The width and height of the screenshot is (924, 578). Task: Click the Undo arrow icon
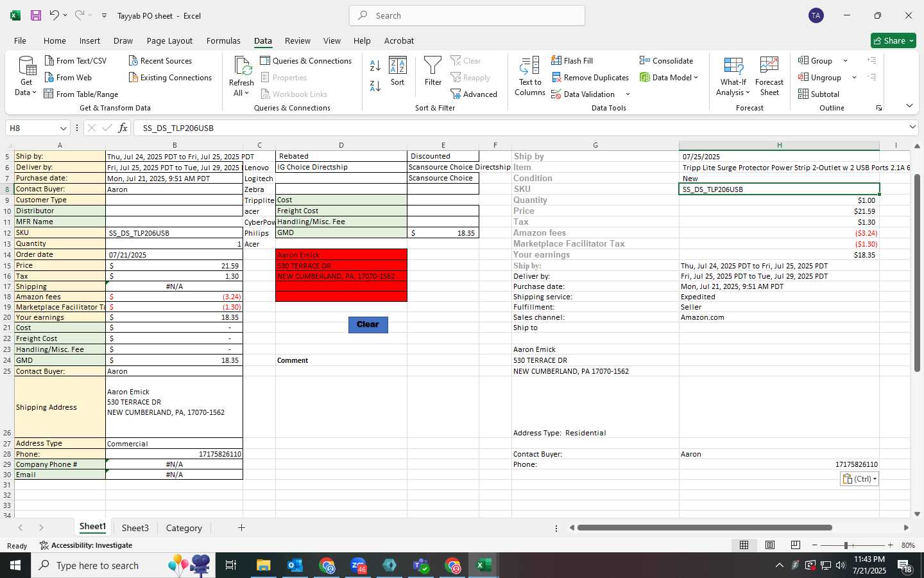coord(55,15)
